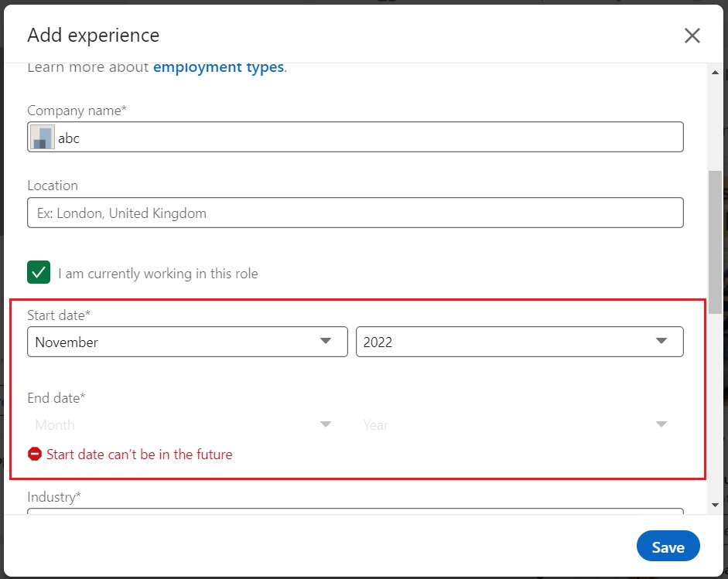
Task: Uncheck I am currently working in this role
Action: click(39, 272)
